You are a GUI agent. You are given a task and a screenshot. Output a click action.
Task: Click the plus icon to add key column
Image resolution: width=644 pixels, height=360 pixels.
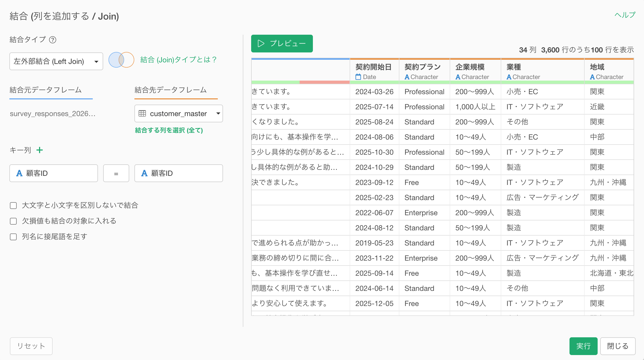(40, 150)
